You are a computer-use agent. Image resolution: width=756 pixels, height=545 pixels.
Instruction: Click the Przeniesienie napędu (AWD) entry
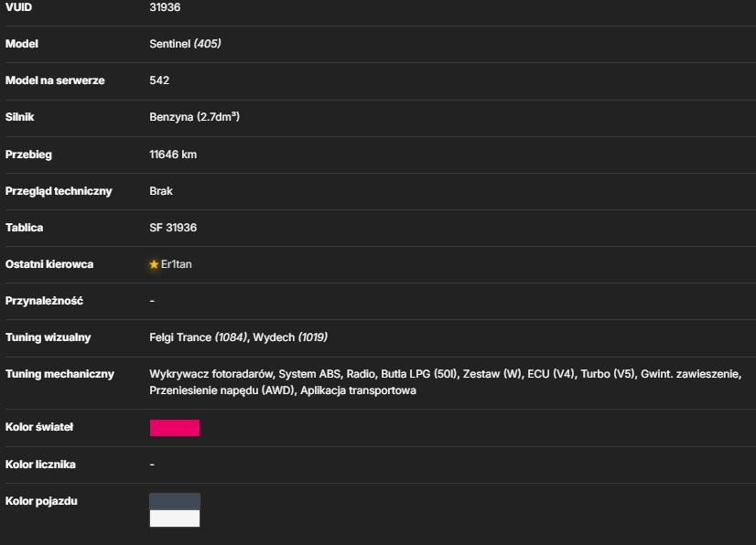pyautogui.click(x=221, y=390)
